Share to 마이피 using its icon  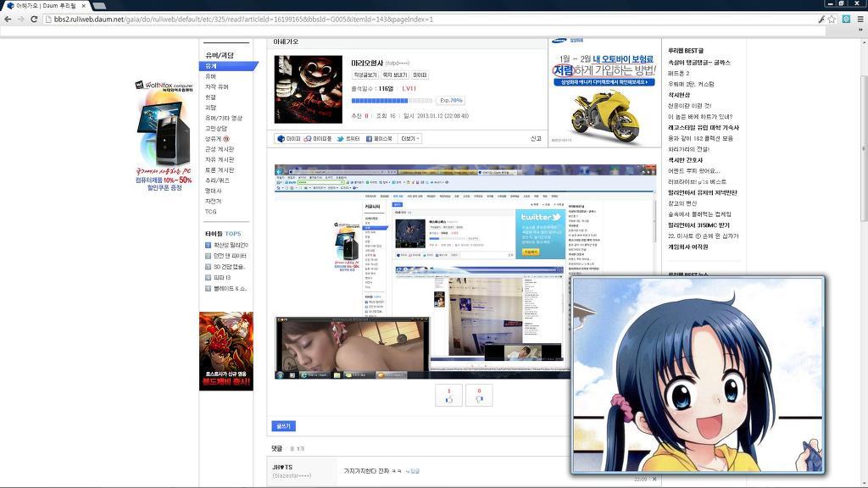(x=288, y=138)
